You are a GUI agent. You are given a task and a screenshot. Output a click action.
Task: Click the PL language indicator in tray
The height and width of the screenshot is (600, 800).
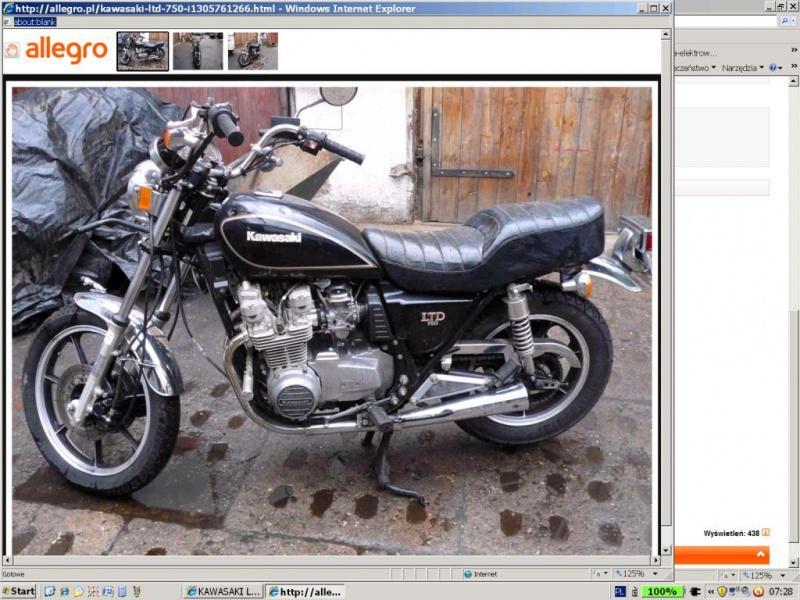click(x=620, y=592)
